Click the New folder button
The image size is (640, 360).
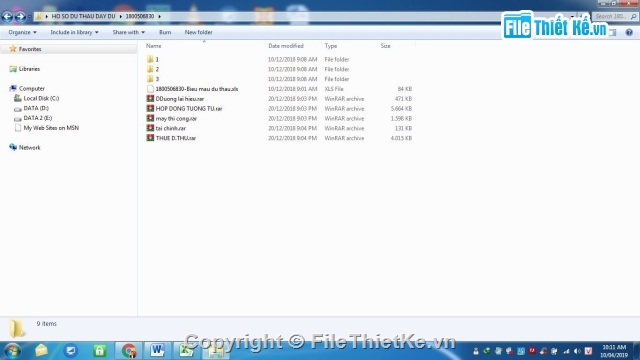point(198,32)
